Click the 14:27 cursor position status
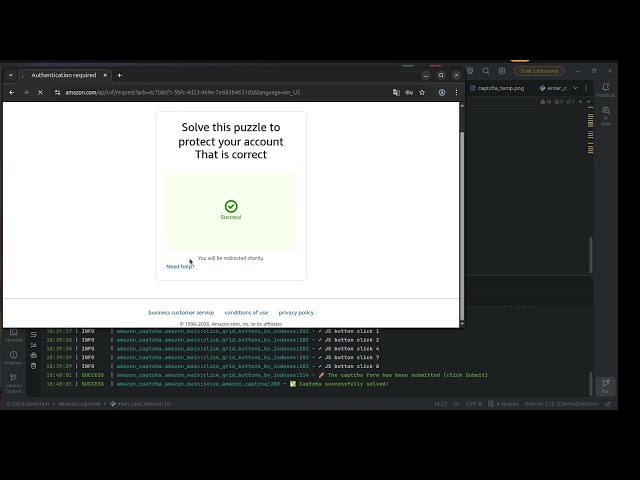 pos(440,404)
